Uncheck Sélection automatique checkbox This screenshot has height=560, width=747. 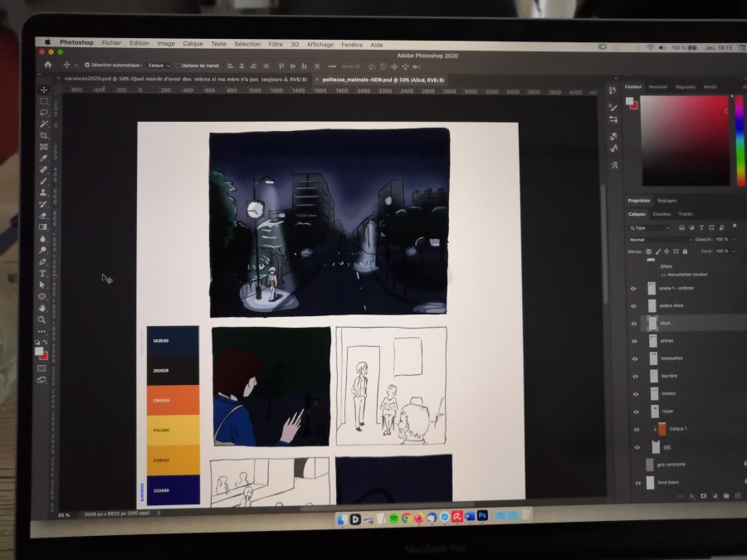(87, 65)
